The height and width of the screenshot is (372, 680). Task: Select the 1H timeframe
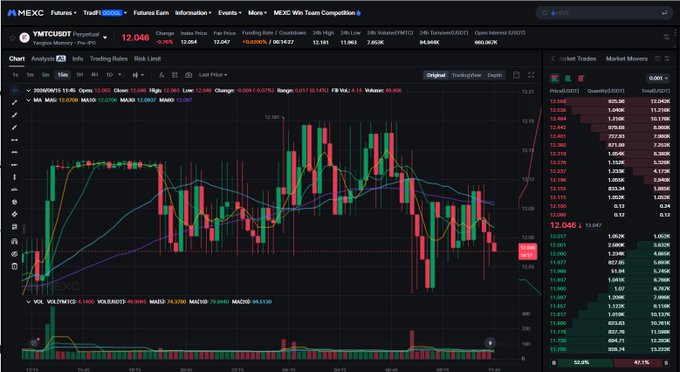[79, 75]
